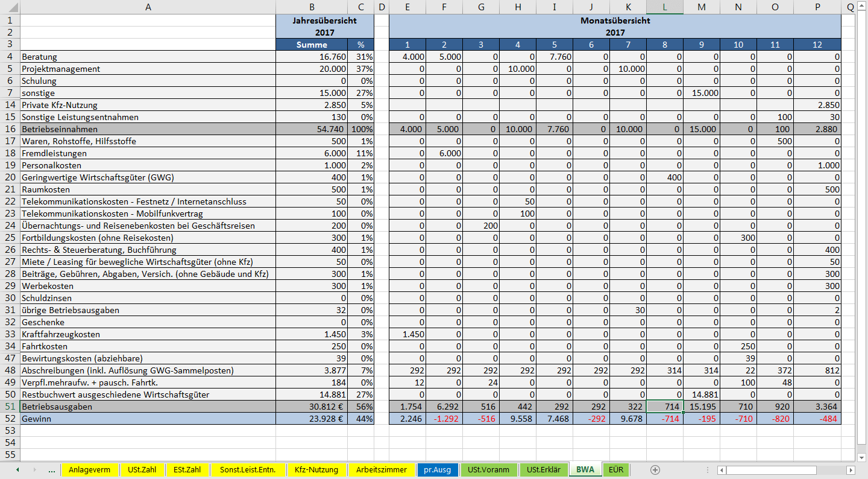Viewport: 868px width, 479px height.
Task: Click the horizontal scrollbar thumb
Action: pos(771,470)
